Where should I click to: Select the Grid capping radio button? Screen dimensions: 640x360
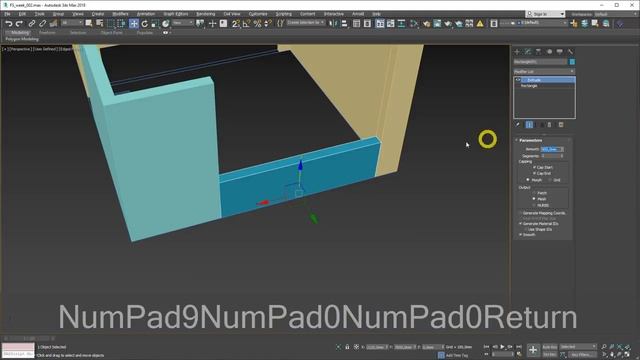pyautogui.click(x=550, y=180)
